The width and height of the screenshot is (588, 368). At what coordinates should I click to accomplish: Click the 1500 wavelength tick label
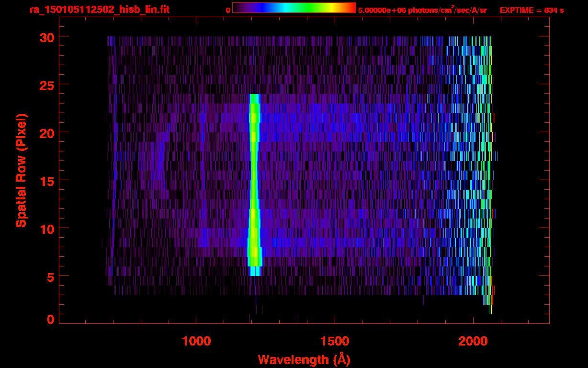point(335,341)
